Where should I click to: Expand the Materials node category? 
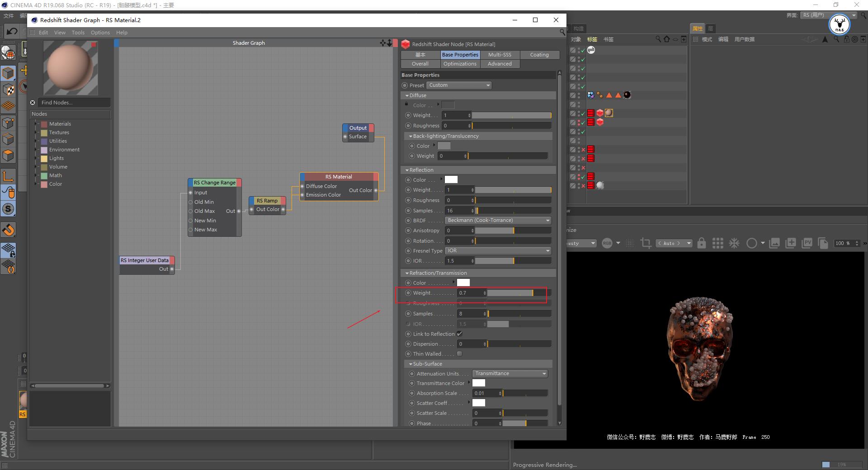tap(36, 124)
